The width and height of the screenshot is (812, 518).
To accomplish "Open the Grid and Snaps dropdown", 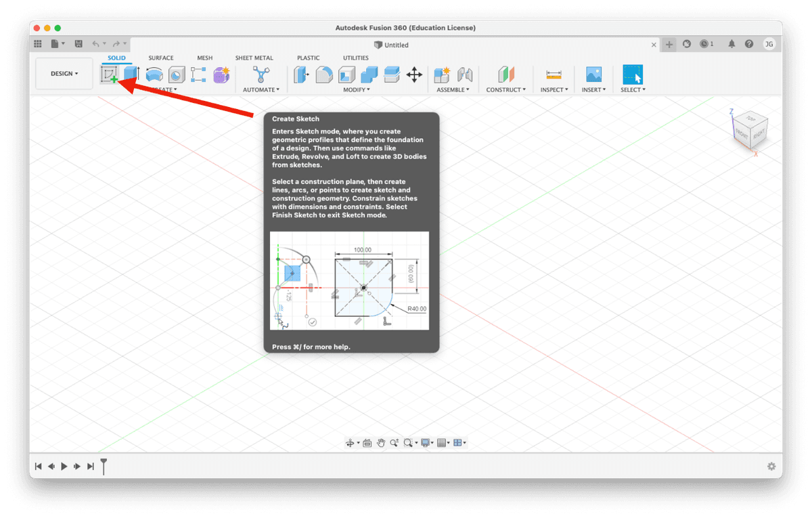I will [444, 443].
